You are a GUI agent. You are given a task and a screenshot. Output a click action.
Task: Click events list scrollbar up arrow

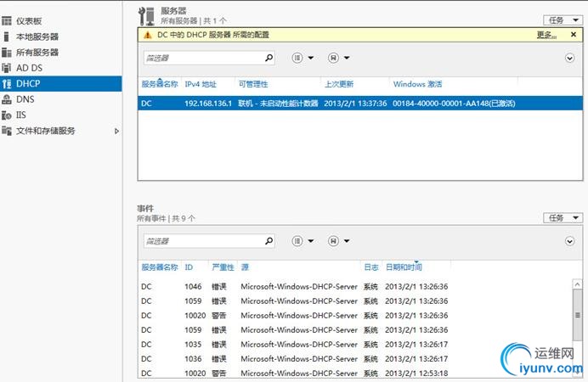tap(578, 284)
